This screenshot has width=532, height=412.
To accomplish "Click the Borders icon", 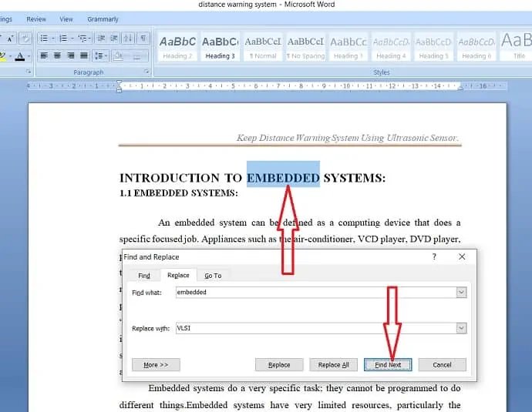I will [x=136, y=55].
